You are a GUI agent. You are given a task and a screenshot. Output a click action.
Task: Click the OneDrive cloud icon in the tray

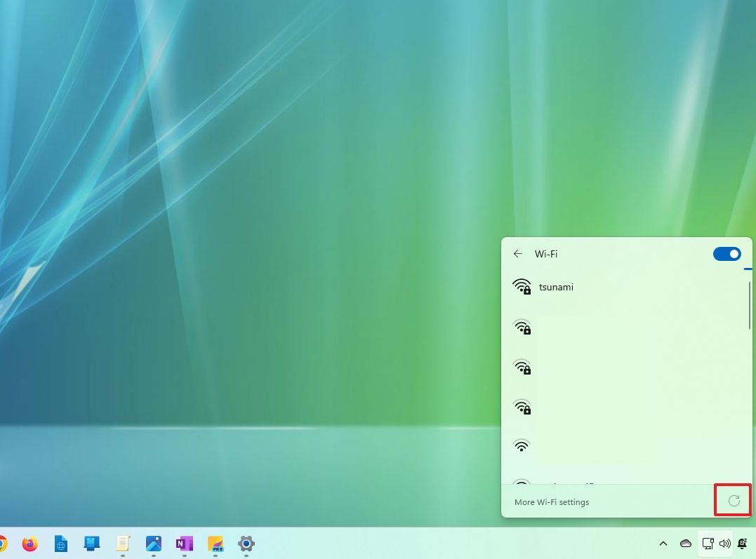coord(686,544)
